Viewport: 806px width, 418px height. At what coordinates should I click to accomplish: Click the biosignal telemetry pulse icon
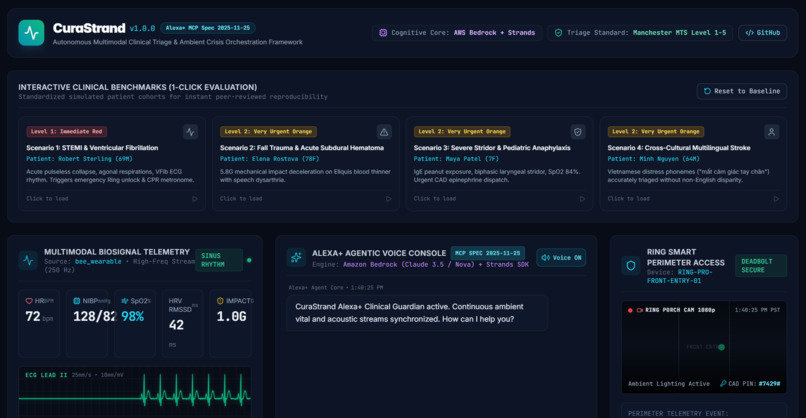click(x=28, y=260)
